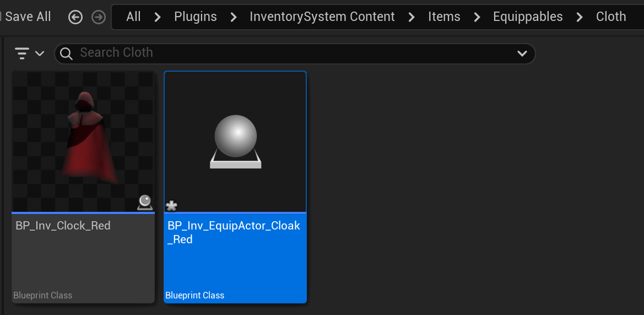
Task: Expand the chevron after Equippables breadcrumb
Action: [580, 17]
